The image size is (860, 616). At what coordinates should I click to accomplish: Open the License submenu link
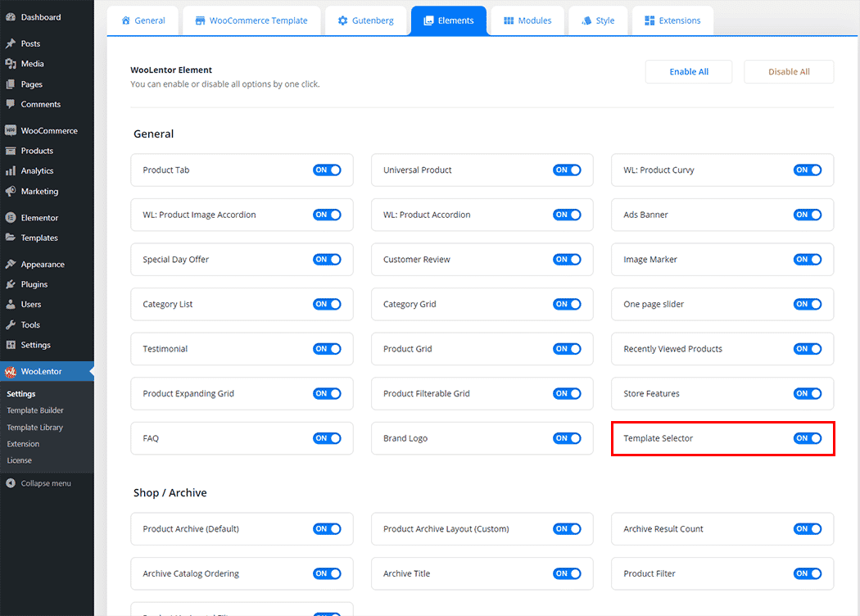pyautogui.click(x=19, y=460)
